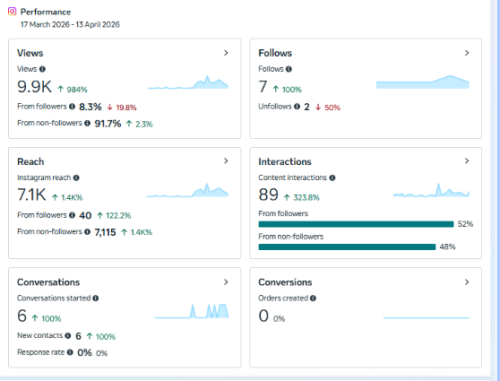500x381 pixels.
Task: Select the Interactions card heading
Action: point(285,161)
